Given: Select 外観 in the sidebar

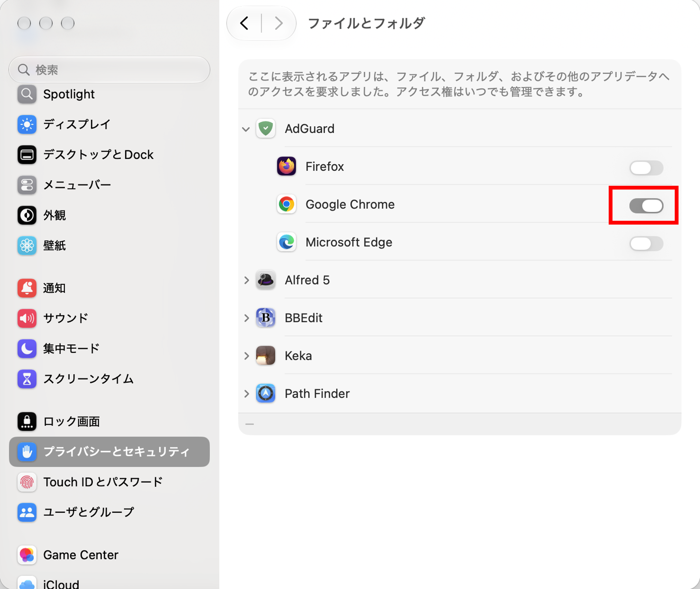Looking at the screenshot, I should (109, 215).
